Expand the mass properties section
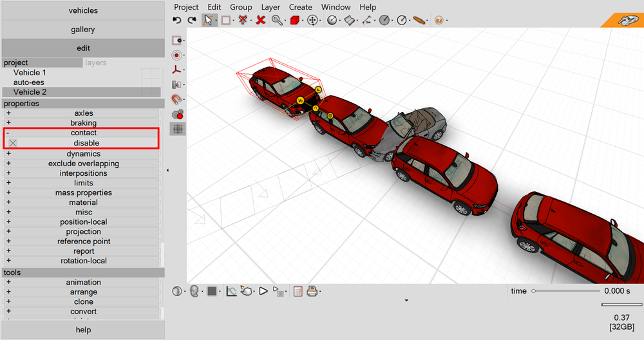 coord(8,193)
